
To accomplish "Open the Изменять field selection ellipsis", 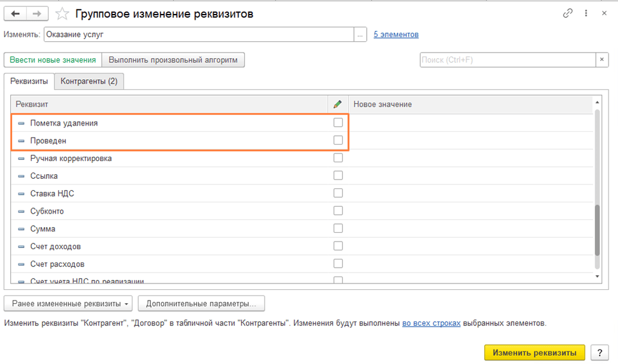I will [361, 35].
